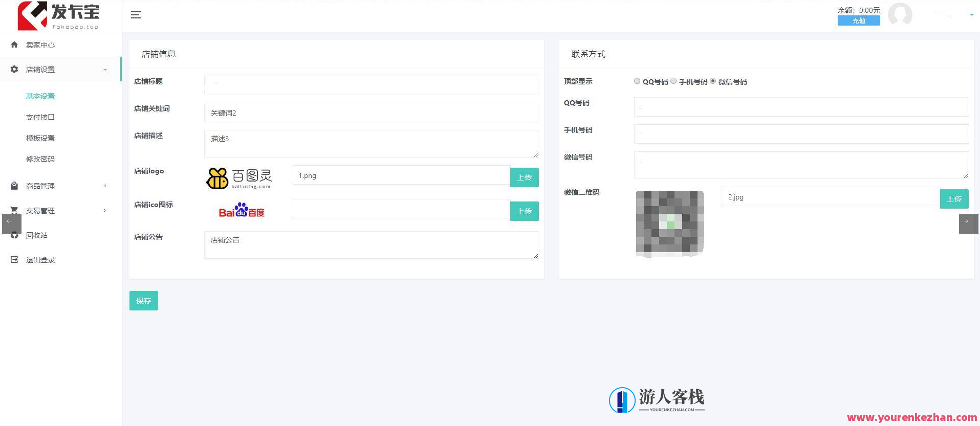Click the home icon beside 卖家中心

[14, 44]
